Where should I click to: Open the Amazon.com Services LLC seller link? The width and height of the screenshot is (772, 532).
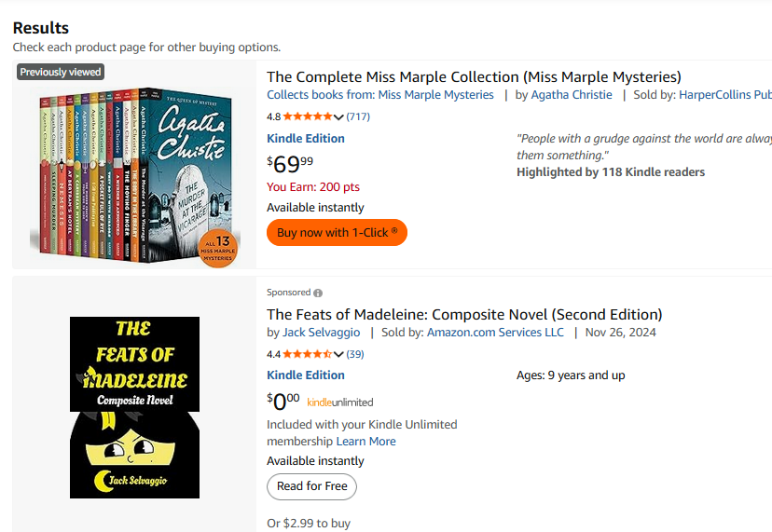[x=495, y=333]
